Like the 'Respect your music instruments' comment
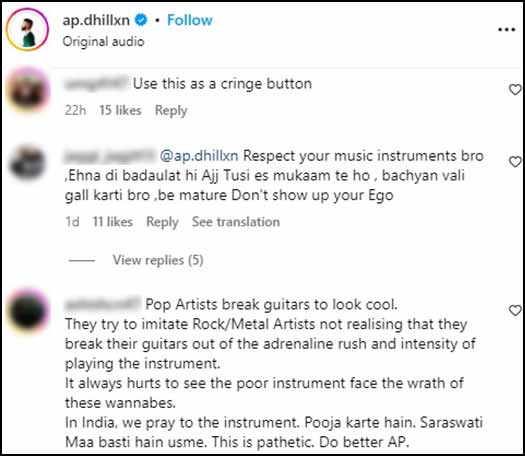Viewport: 525px width, 456px height. click(515, 162)
